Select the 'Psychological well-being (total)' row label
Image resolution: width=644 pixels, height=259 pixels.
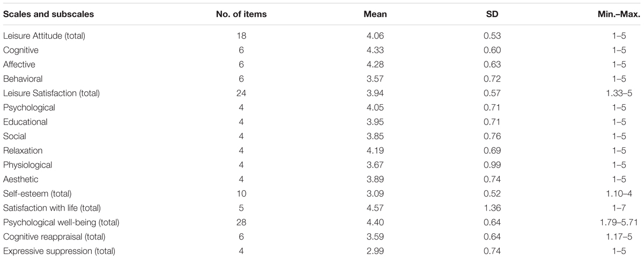coord(61,222)
